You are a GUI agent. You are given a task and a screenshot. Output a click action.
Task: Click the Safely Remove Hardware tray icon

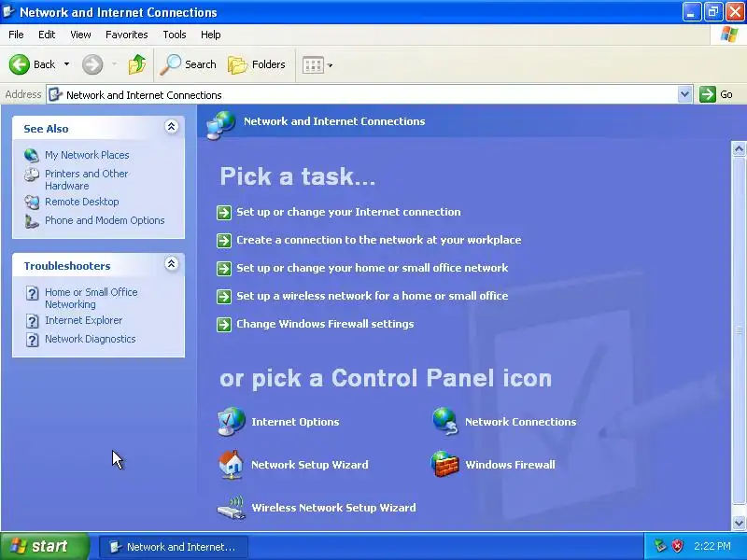coord(660,546)
